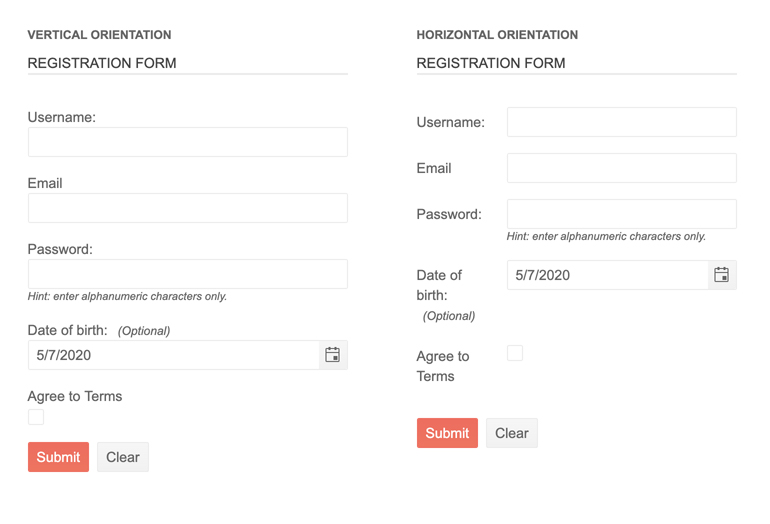Select the Password field in horizontal form
Image resolution: width=770 pixels, height=524 pixels.
(621, 214)
